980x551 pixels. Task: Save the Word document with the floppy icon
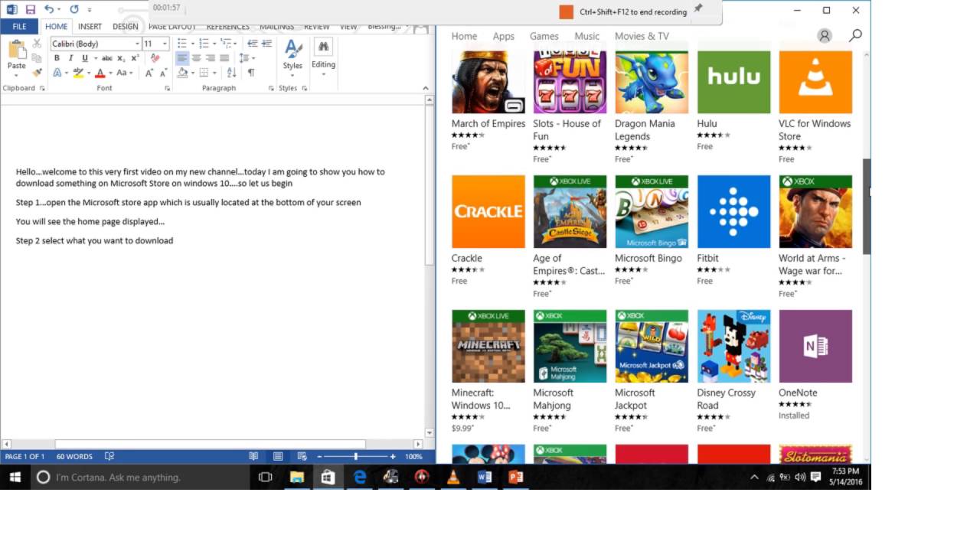pyautogui.click(x=31, y=10)
